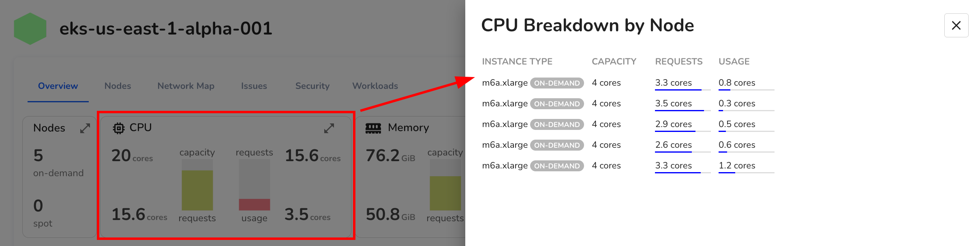Click the first row ON-DEMAND badge
Screen dimensions: 980x246
click(x=557, y=83)
